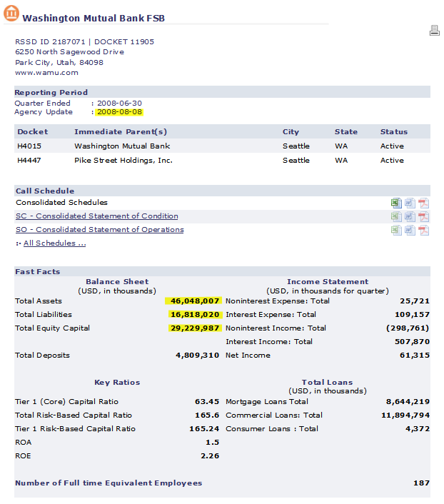Click Tier 1 Risk-Based Capital Ratio 165.24
444x504 pixels.
click(204, 428)
